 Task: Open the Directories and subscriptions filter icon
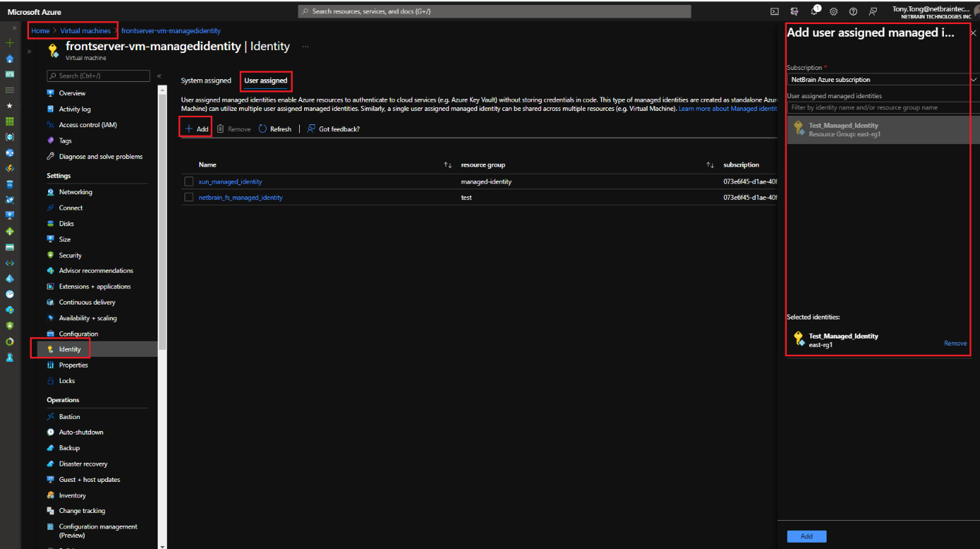pyautogui.click(x=794, y=11)
